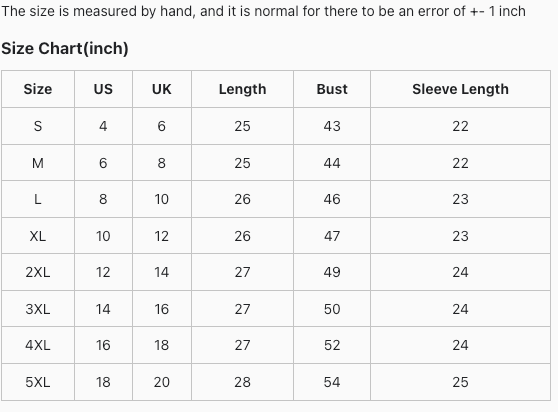
Task: Select the M size cell
Action: click(x=38, y=163)
